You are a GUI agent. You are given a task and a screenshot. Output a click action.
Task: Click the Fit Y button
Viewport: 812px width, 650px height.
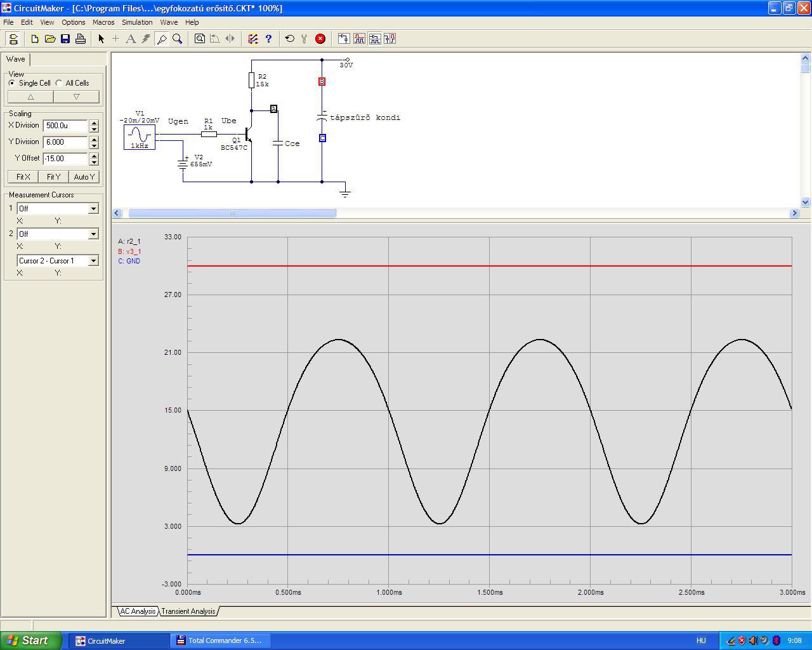coord(54,177)
